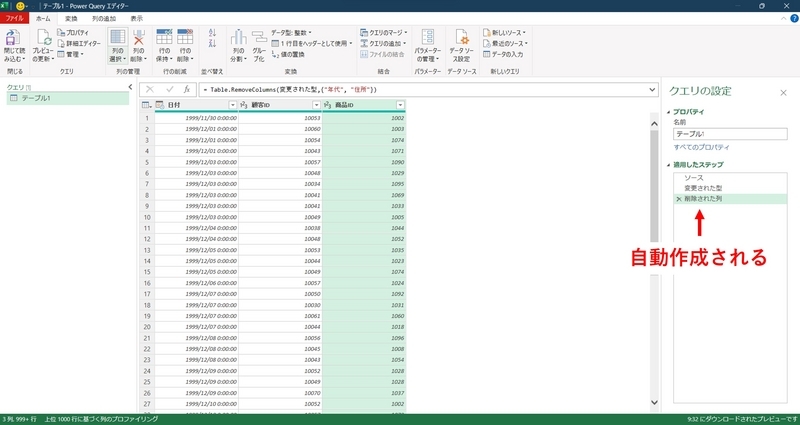Open the 詳細エディター (Advanced Editor)
The width and height of the screenshot is (800, 425).
pyautogui.click(x=79, y=43)
